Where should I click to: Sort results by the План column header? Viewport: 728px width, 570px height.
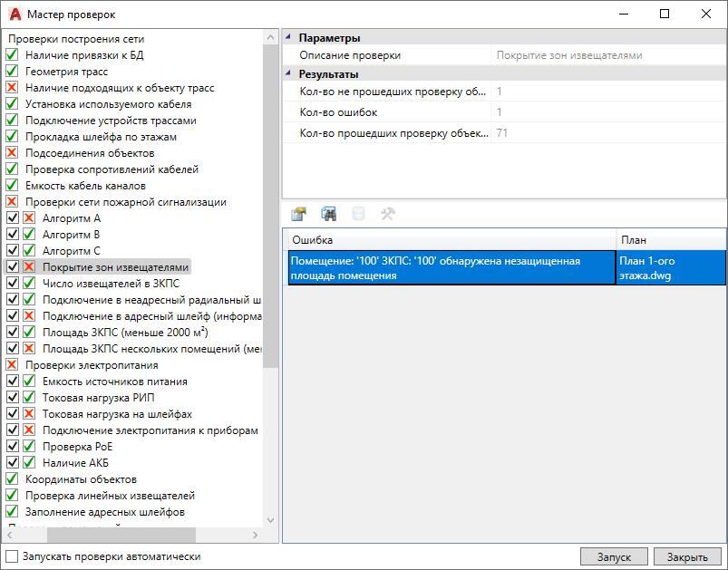[670, 240]
